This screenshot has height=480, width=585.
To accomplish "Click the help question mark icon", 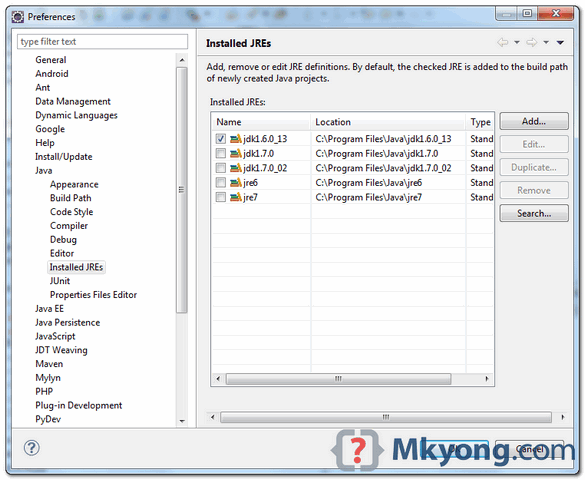I will click(x=31, y=448).
